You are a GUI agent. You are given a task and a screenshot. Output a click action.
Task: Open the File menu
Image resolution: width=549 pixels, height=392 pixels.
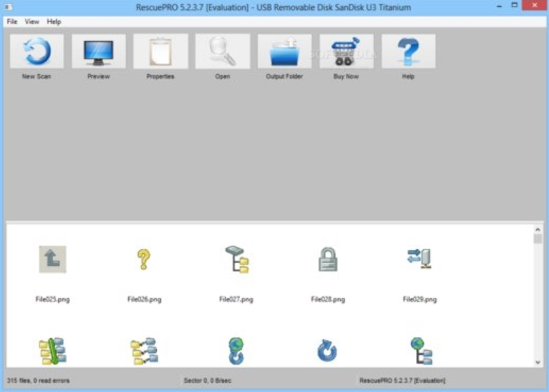12,22
